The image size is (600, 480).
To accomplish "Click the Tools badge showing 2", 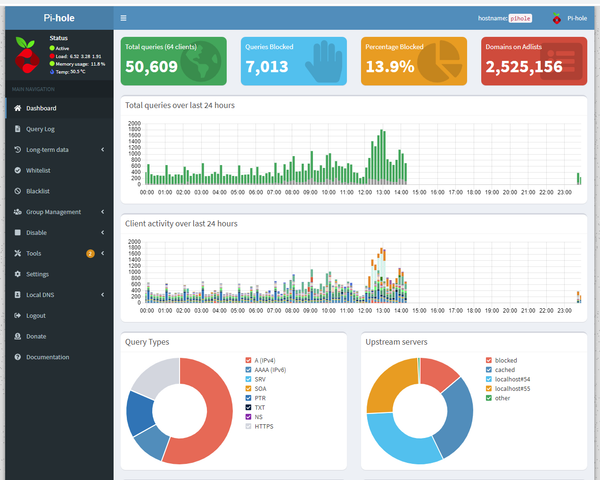I will click(90, 253).
